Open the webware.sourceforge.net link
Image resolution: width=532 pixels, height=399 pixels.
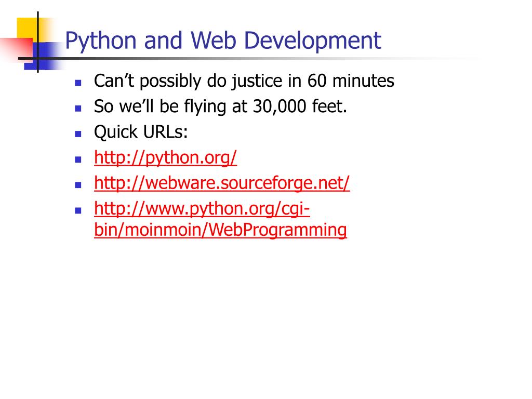coord(221,183)
